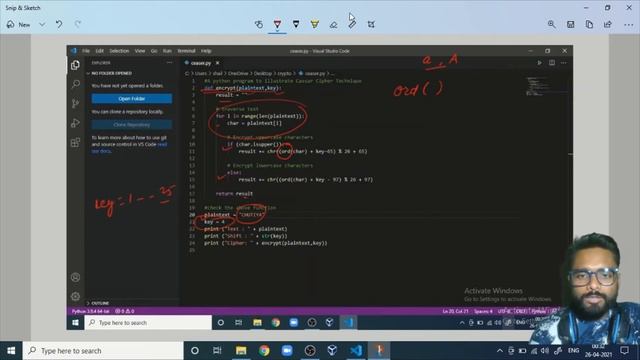Screen dimensions: 640x360
Task: Switch to Visual Studio Code on taskbar
Action: coord(356,351)
